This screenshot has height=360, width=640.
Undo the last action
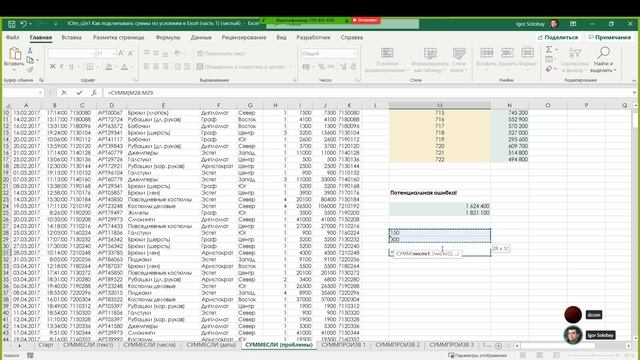pyautogui.click(x=23, y=24)
